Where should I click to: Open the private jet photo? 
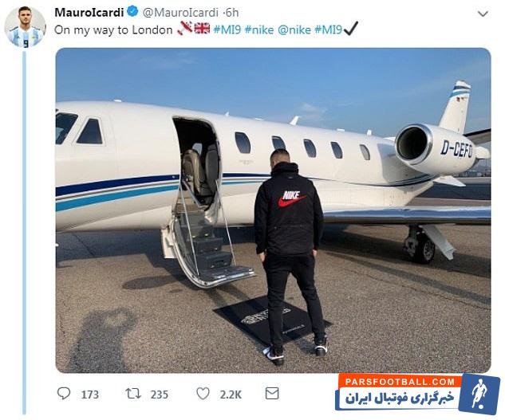(273, 210)
